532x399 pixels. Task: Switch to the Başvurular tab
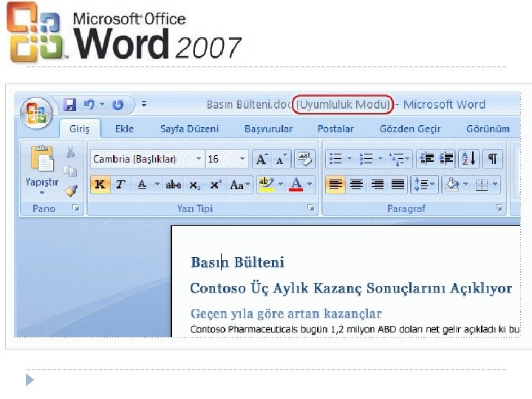(x=268, y=129)
